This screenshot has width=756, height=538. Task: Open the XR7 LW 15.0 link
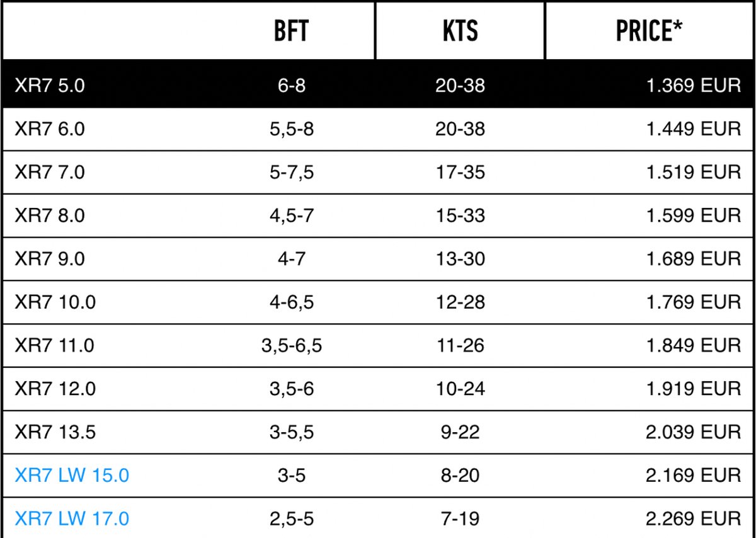point(72,475)
